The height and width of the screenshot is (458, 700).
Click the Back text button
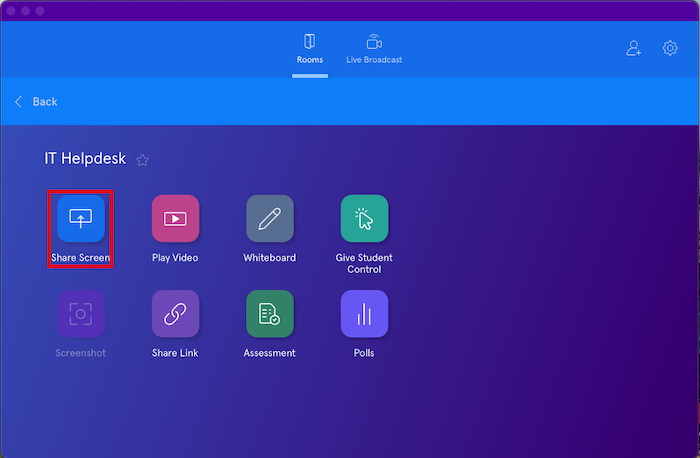pyautogui.click(x=45, y=102)
